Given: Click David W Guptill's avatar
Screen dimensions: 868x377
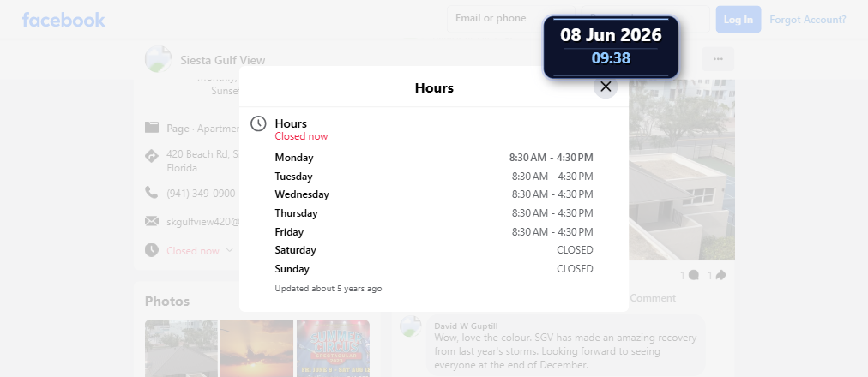Looking at the screenshot, I should tap(411, 326).
